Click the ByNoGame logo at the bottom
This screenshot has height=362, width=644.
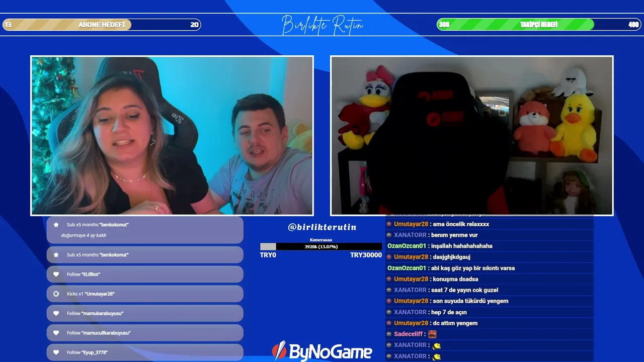(x=322, y=351)
